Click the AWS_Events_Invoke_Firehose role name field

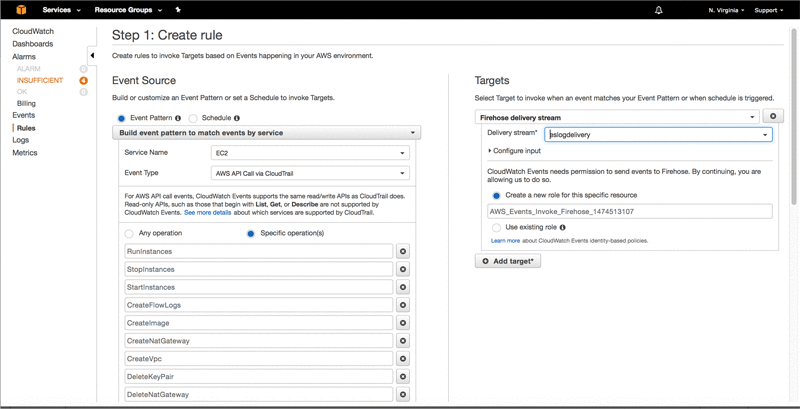tap(630, 211)
